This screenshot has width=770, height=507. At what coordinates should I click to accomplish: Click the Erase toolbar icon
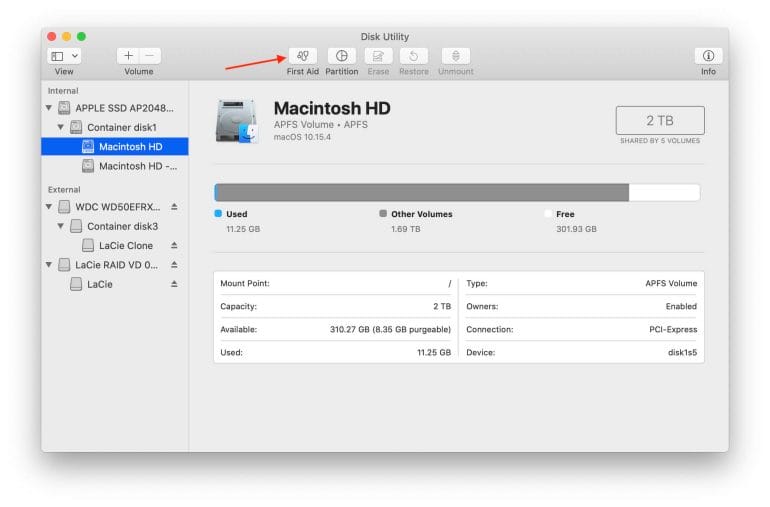(378, 57)
